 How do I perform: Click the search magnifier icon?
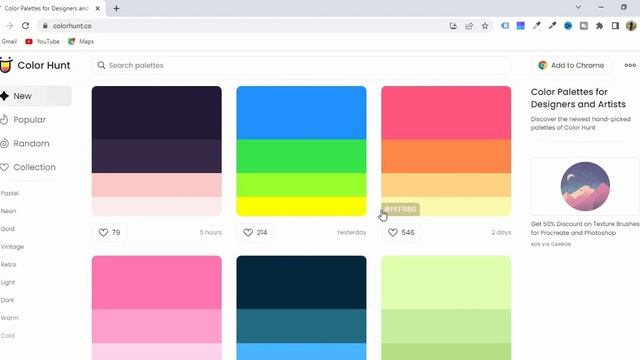(101, 65)
